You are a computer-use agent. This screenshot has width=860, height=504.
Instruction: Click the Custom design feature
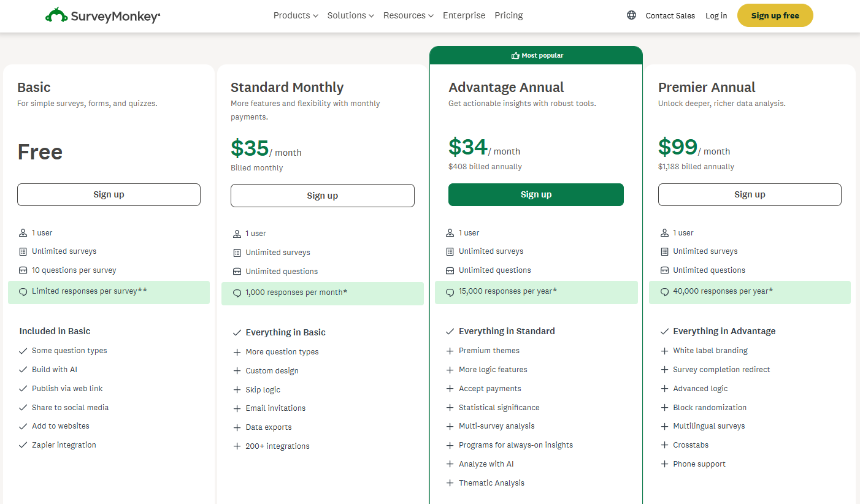(x=272, y=371)
